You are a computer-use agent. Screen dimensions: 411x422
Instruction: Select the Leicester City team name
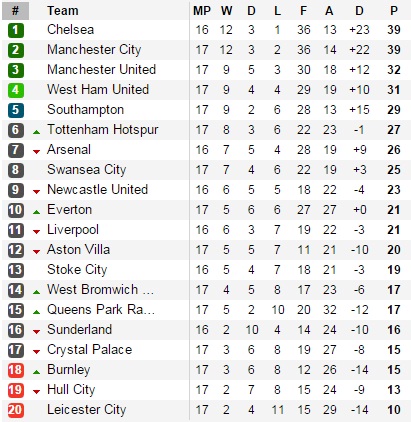click(86, 410)
